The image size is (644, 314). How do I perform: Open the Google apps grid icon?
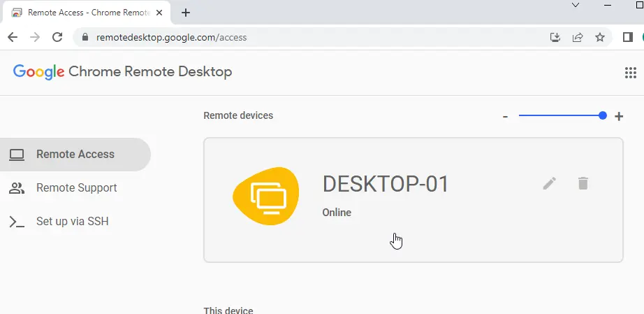pos(631,73)
